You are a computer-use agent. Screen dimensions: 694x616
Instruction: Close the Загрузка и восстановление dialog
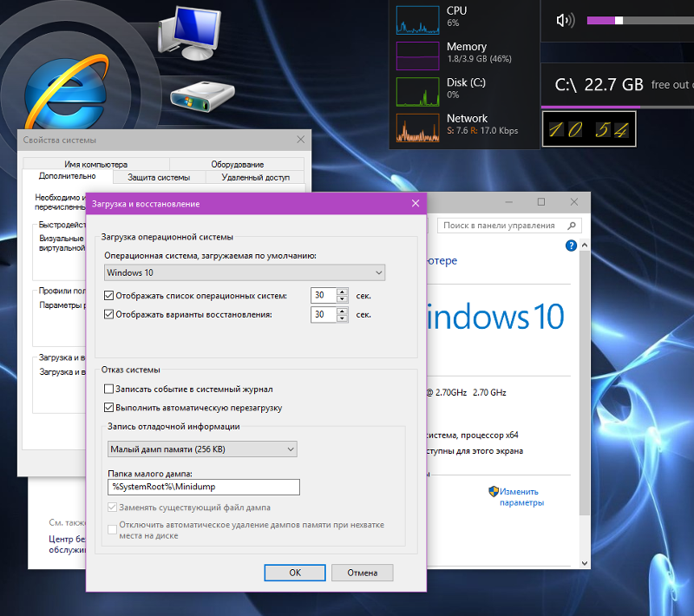[416, 203]
